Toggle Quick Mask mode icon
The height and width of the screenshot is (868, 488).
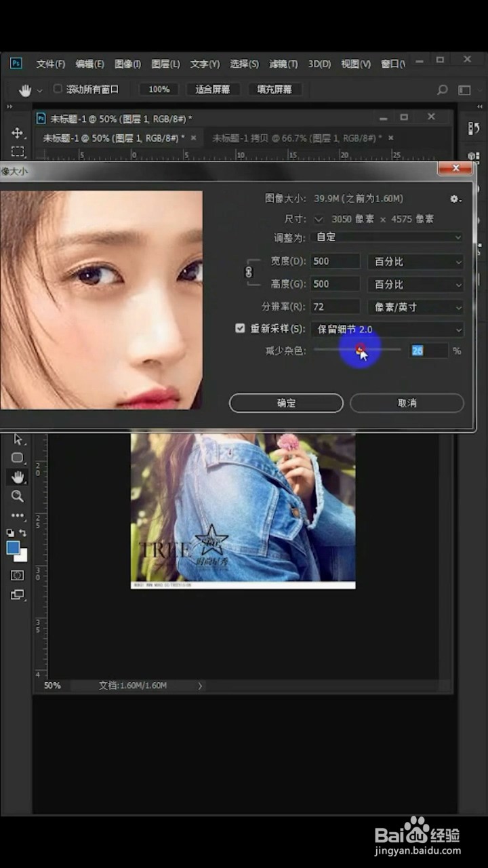click(x=18, y=575)
